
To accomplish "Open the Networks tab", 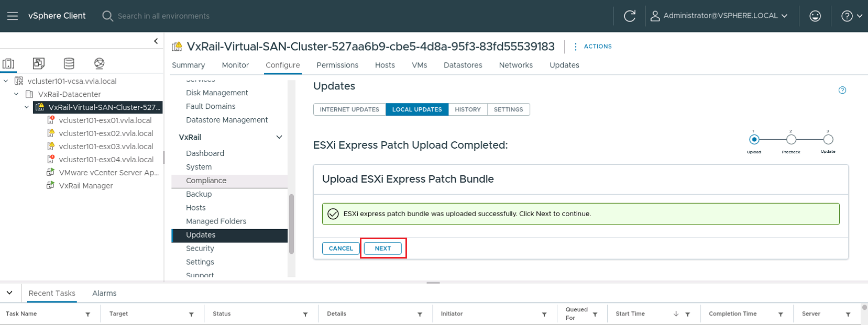I will (516, 65).
